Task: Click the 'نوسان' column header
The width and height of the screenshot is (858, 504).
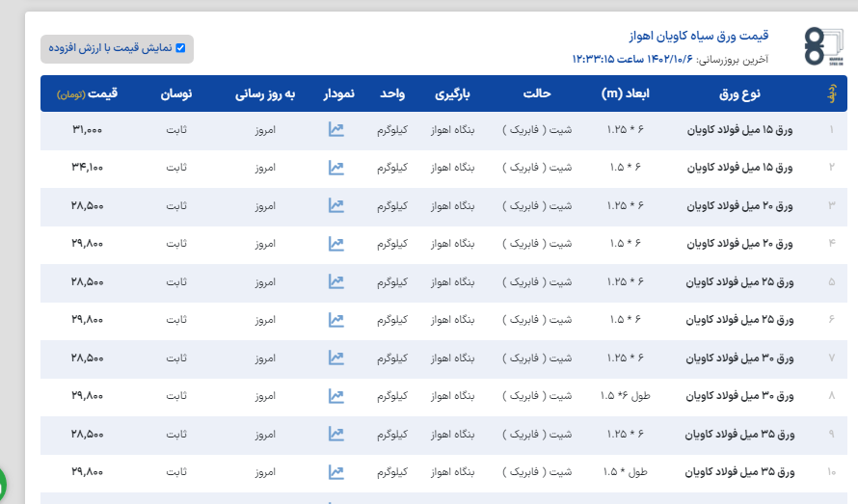Action: (x=175, y=93)
